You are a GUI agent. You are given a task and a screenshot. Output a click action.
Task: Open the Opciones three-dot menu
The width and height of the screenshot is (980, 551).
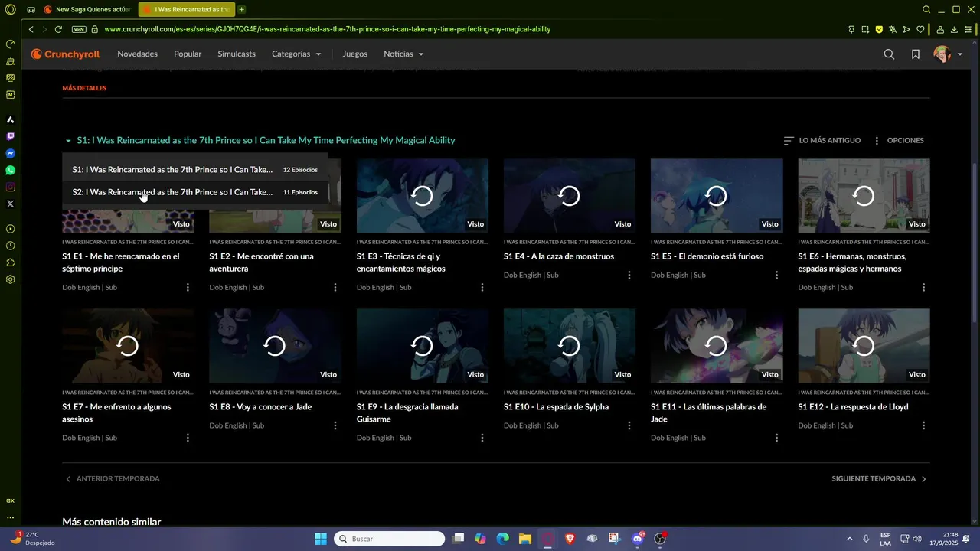pos(899,141)
